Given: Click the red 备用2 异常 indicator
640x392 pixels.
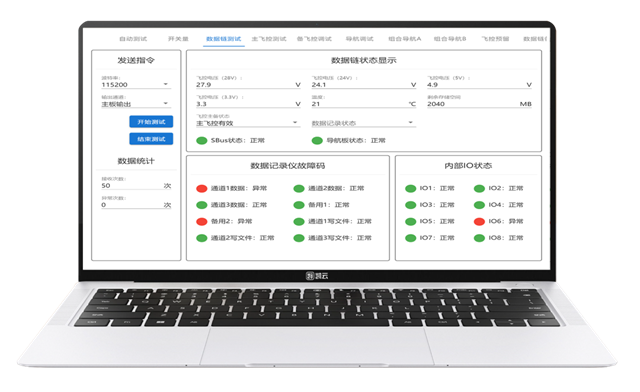Looking at the screenshot, I should [x=202, y=221].
